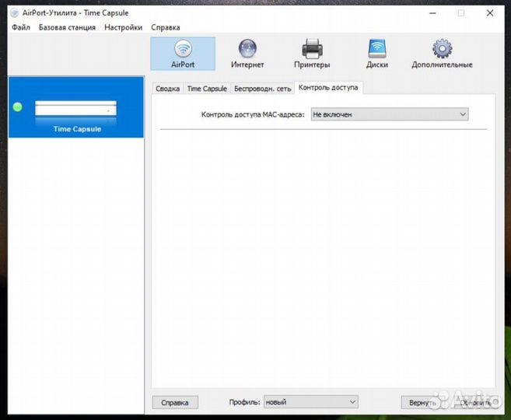Open the Базовая станция menu
This screenshot has height=420, width=511.
coord(67,27)
